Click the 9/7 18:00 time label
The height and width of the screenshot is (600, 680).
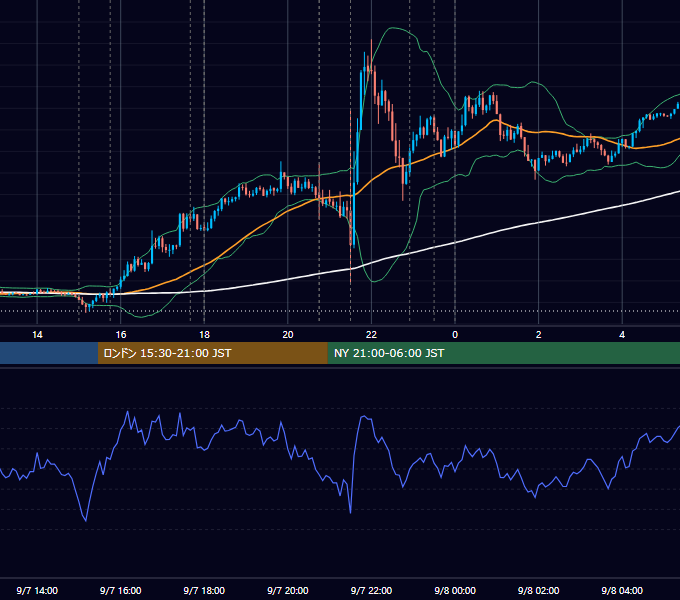(204, 590)
